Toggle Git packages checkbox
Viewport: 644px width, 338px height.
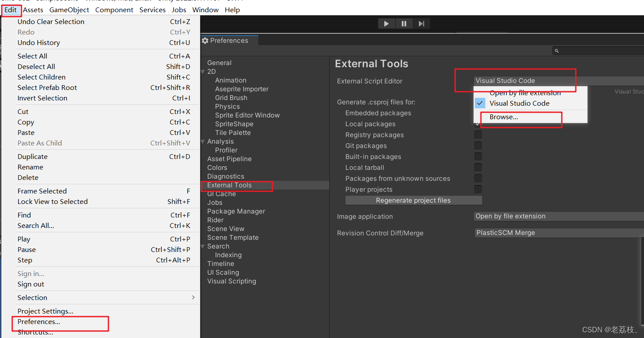point(478,146)
